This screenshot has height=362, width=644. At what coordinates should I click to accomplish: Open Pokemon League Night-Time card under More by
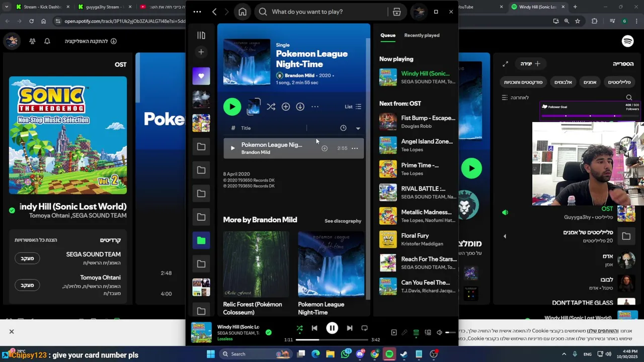(x=331, y=274)
